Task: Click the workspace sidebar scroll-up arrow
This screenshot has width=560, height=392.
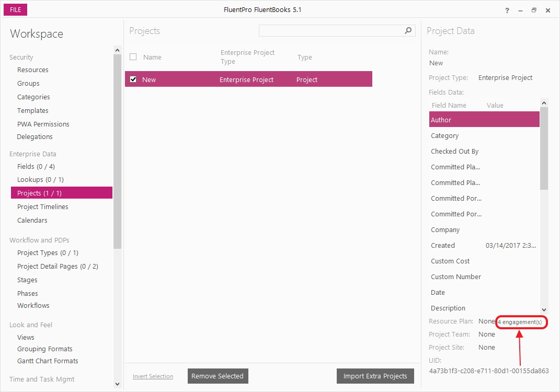Action: [118, 50]
